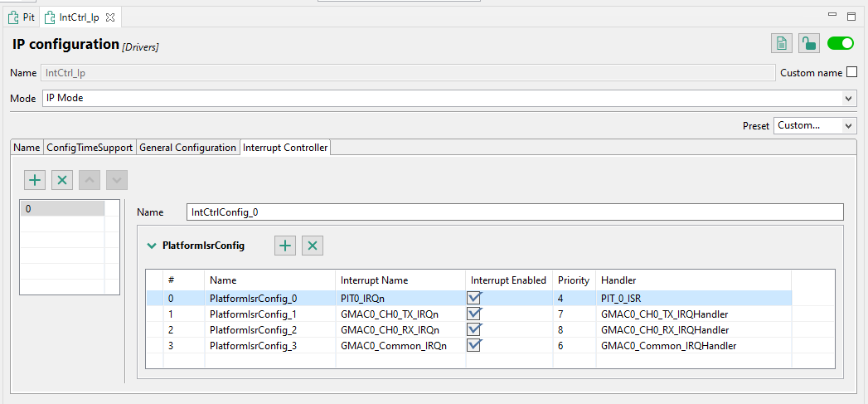This screenshot has height=404, width=868.
Task: Move config item down with arrow
Action: click(117, 180)
